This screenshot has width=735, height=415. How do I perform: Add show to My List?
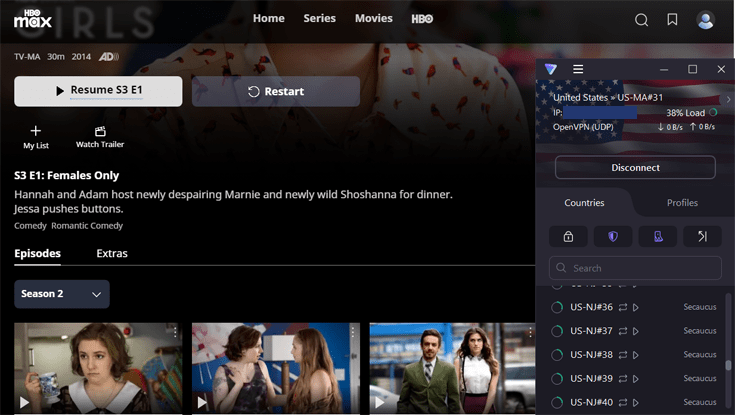(x=36, y=137)
